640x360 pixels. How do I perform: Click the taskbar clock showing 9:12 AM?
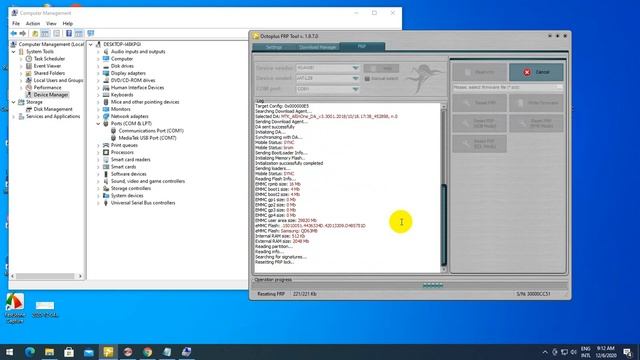(606, 352)
